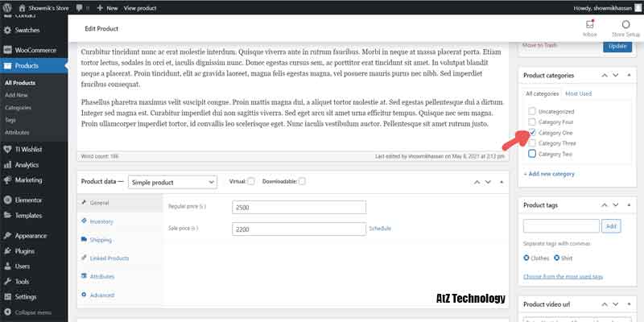The height and width of the screenshot is (322, 644).
Task: Click the Regular price input field
Action: pos(298,207)
